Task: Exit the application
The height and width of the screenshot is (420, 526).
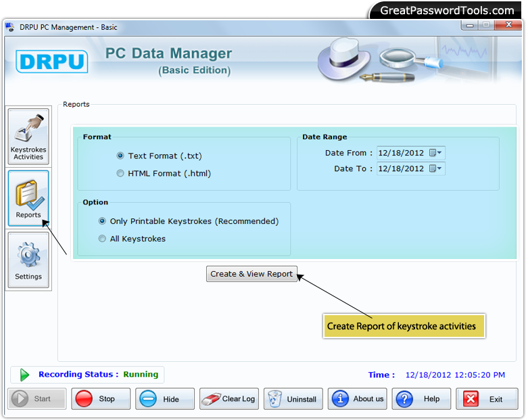Action: click(487, 399)
